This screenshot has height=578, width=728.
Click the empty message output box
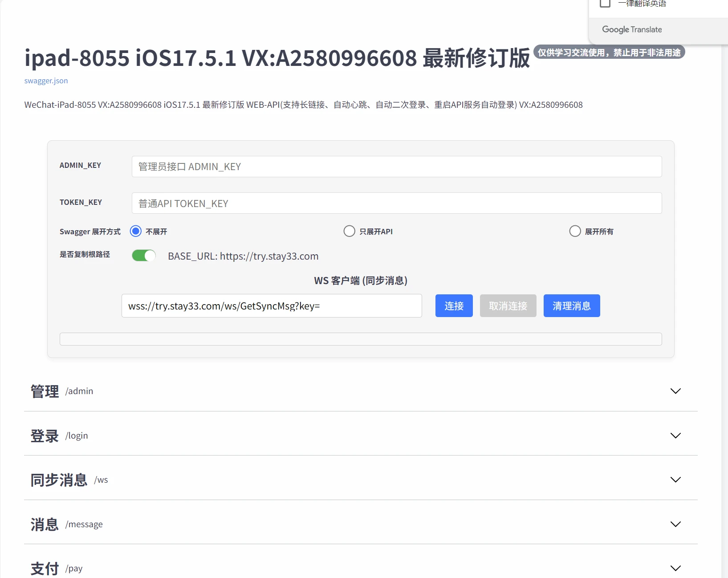[361, 339]
